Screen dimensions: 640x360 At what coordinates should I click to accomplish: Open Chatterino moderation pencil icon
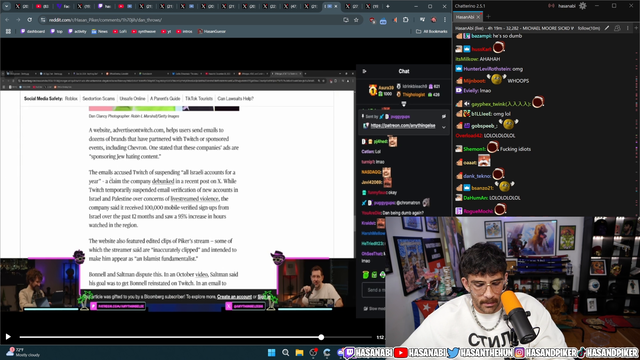point(607,28)
